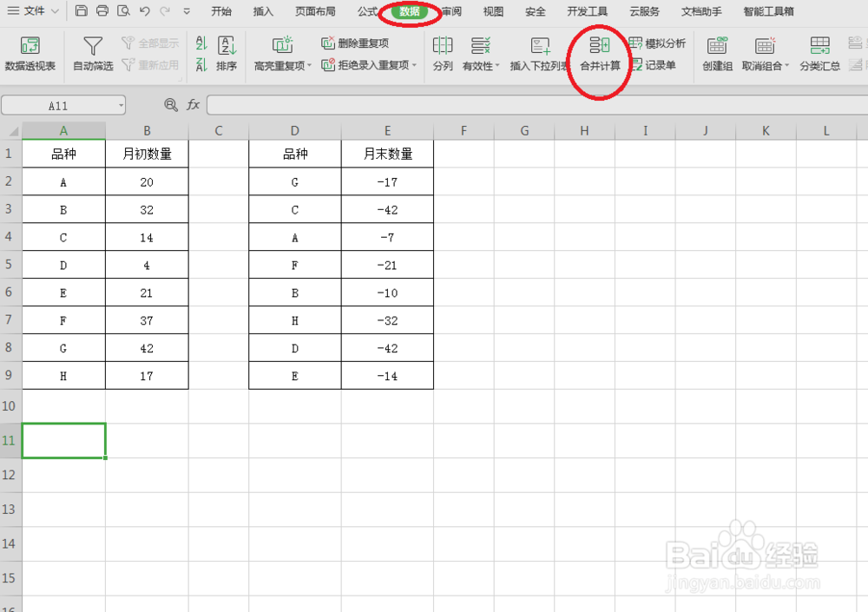This screenshot has width=868, height=612.
Task: Click cell A9 containing H
Action: tap(63, 376)
